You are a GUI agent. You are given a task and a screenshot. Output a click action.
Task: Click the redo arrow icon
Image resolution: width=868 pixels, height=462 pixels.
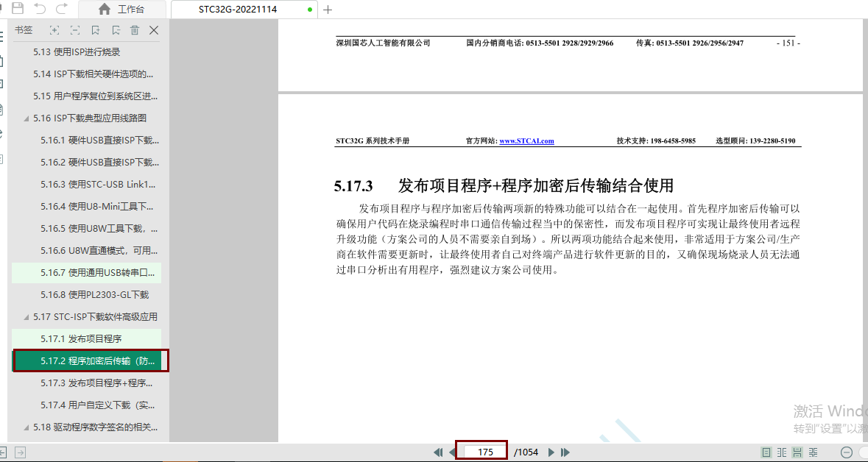(x=62, y=9)
